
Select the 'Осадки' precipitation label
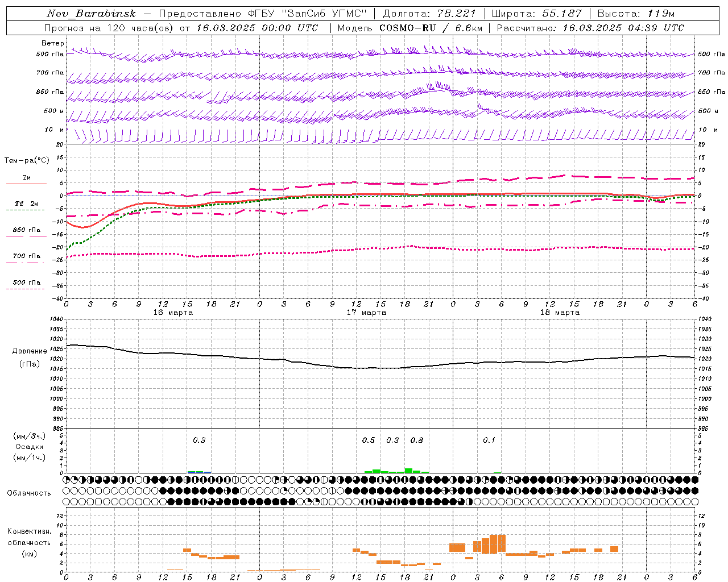point(30,447)
